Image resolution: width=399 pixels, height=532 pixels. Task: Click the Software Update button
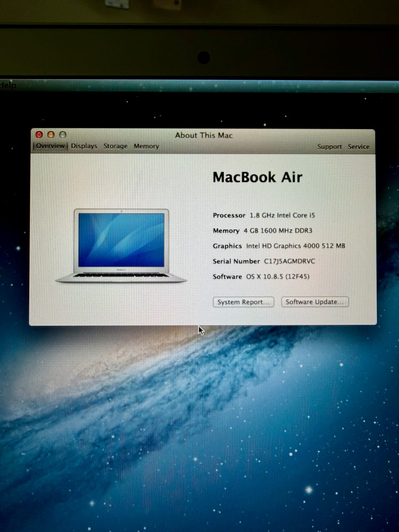[315, 302]
